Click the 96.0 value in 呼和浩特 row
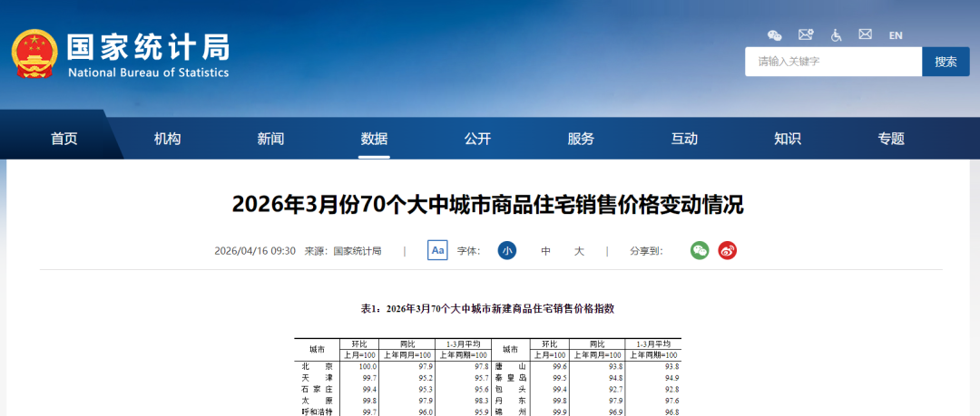The width and height of the screenshot is (980, 416). 426,411
